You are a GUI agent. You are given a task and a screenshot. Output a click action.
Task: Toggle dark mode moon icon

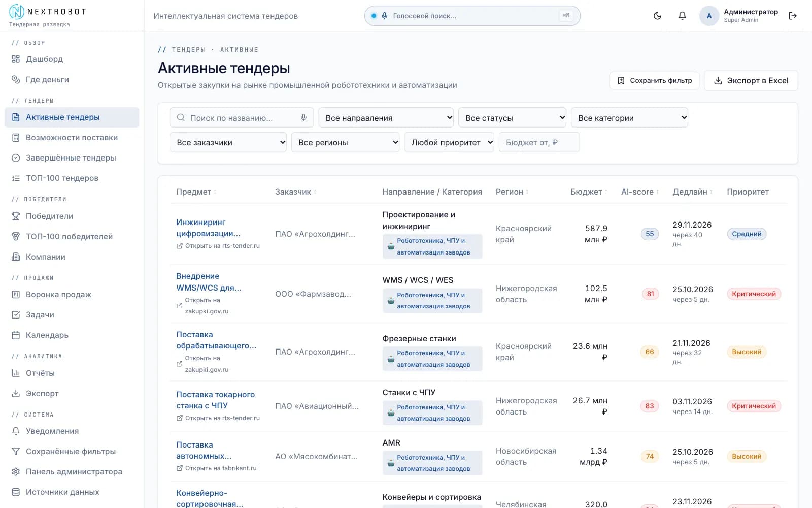(657, 16)
